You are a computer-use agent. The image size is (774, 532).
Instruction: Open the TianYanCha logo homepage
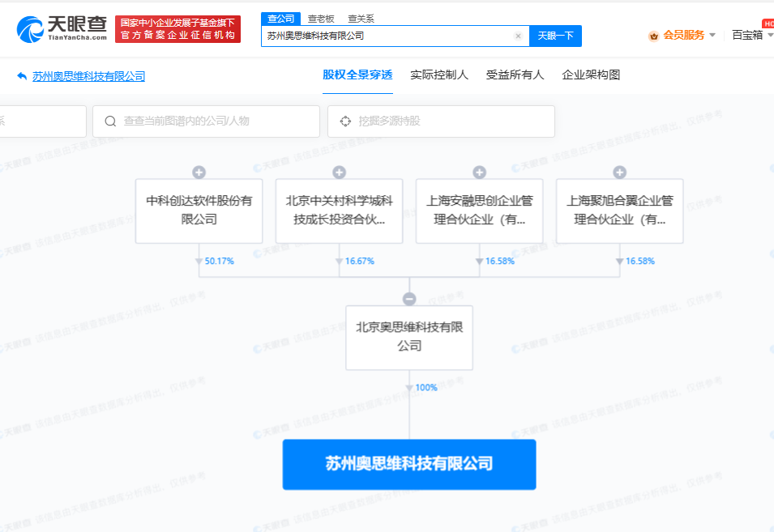tap(62, 28)
